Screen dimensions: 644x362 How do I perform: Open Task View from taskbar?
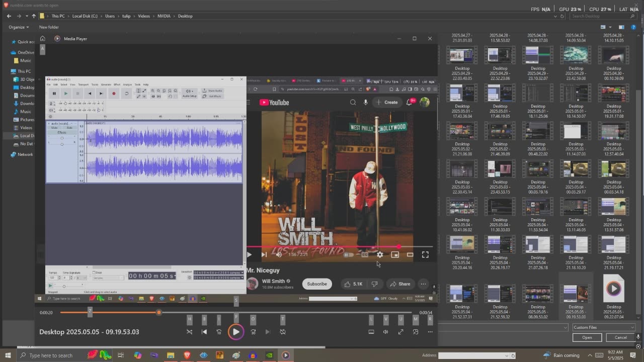121,355
